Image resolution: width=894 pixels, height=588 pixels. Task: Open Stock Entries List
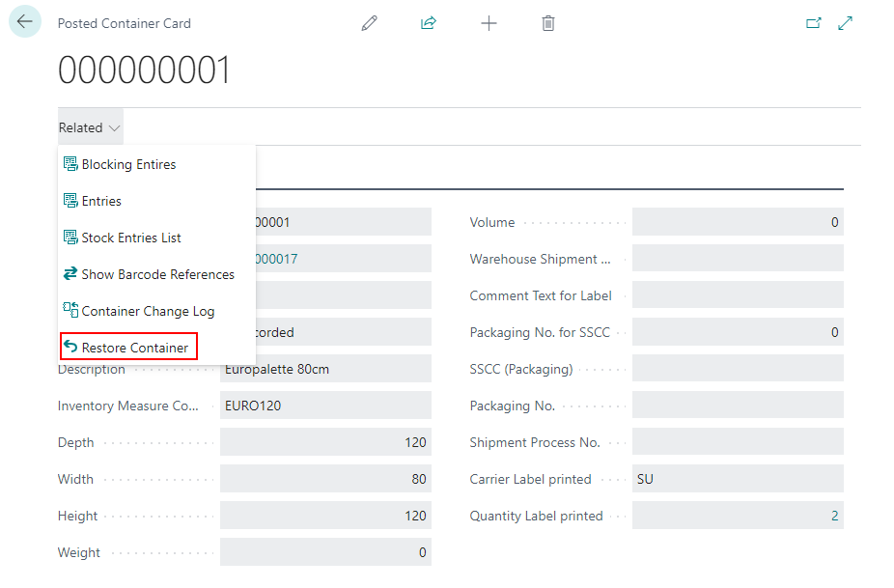[131, 238]
